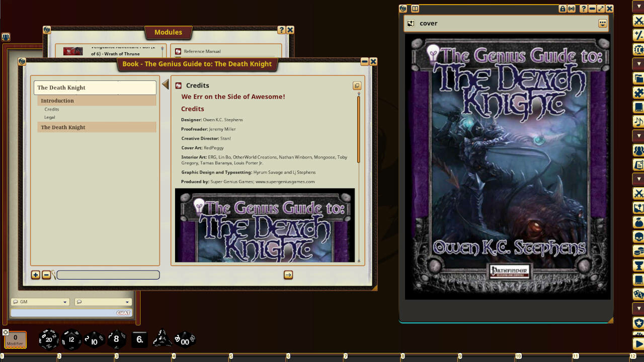The image size is (644, 362).
Task: Switch to the Modules window title
Action: 168,32
